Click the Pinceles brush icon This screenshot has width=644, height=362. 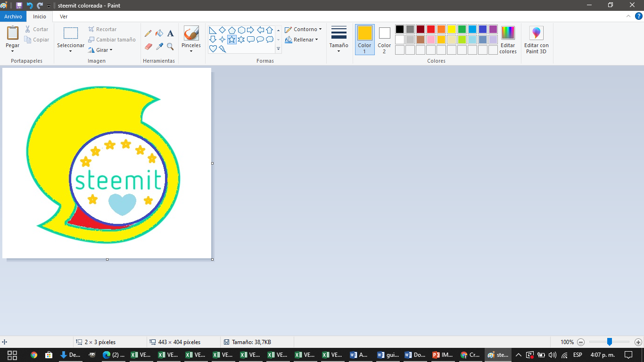point(191,33)
